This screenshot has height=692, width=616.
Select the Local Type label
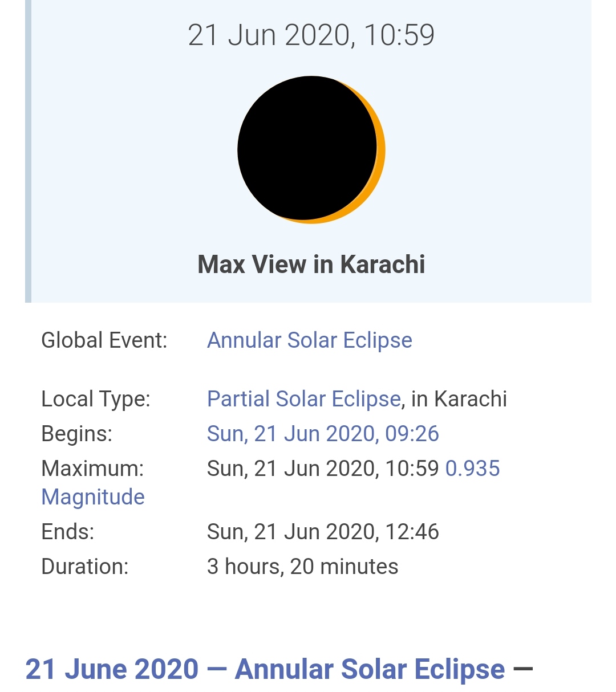(96, 399)
